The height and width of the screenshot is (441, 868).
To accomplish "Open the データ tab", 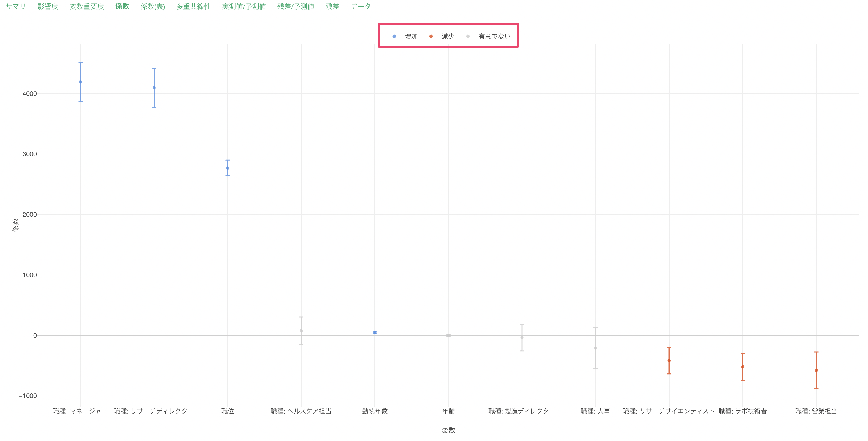I will pos(361,6).
